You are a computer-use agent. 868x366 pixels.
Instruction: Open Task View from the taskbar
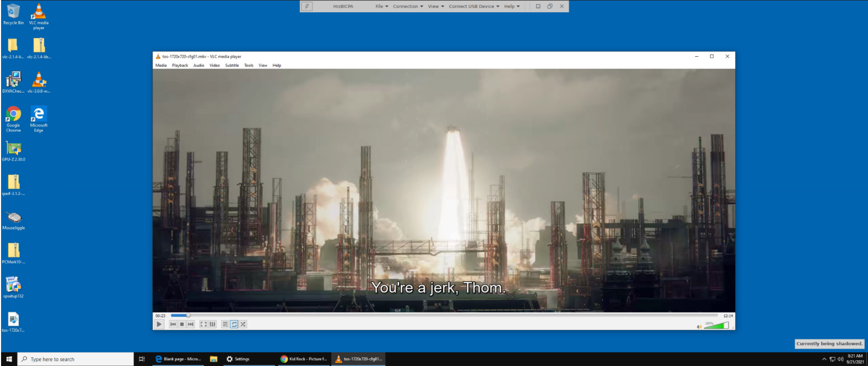pyautogui.click(x=142, y=359)
